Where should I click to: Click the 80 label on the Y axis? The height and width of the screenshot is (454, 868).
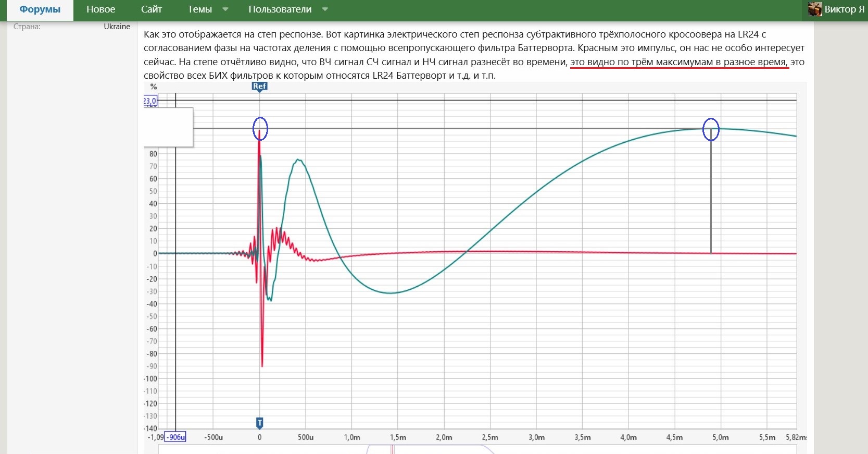[x=153, y=154]
